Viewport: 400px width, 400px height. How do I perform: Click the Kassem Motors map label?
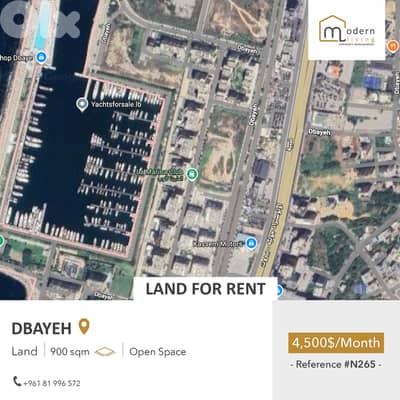click(x=219, y=244)
